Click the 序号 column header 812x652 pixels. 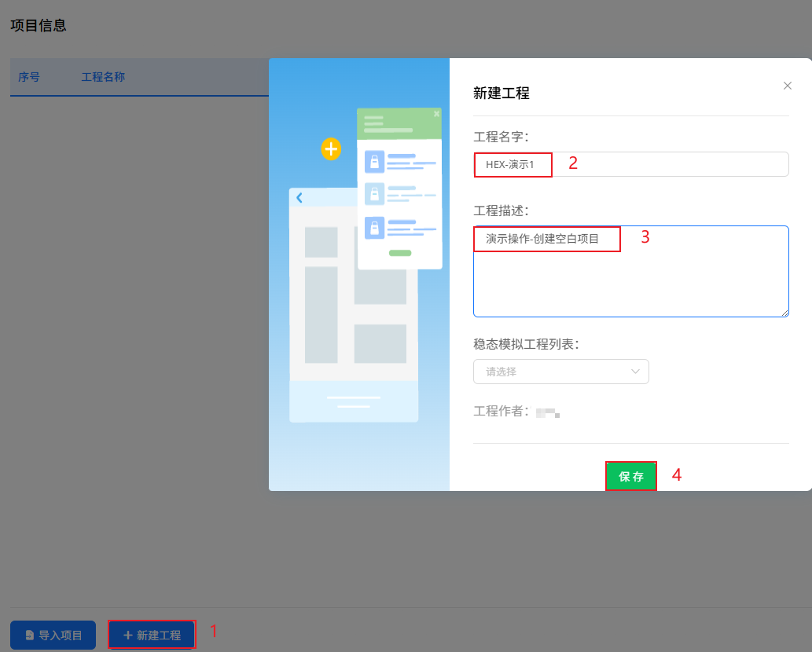click(29, 77)
